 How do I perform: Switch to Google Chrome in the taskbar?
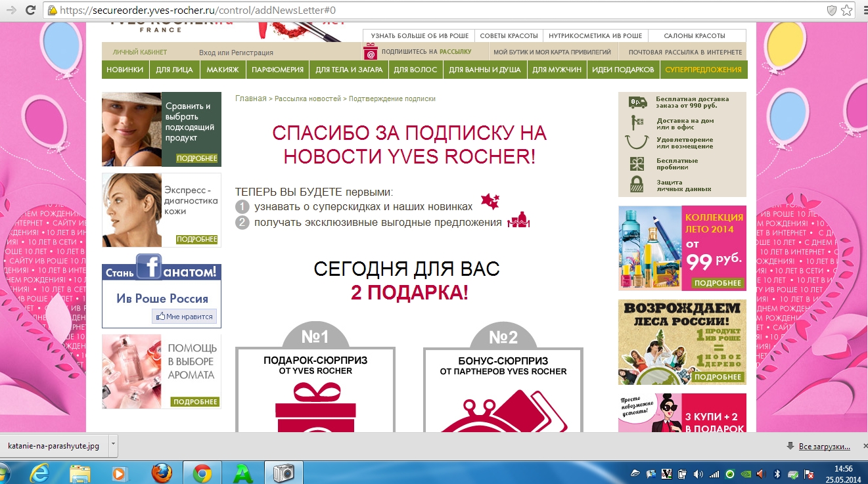(202, 473)
